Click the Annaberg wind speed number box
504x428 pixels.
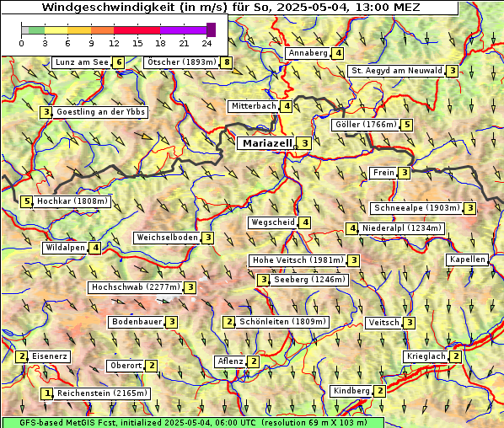tap(338, 53)
